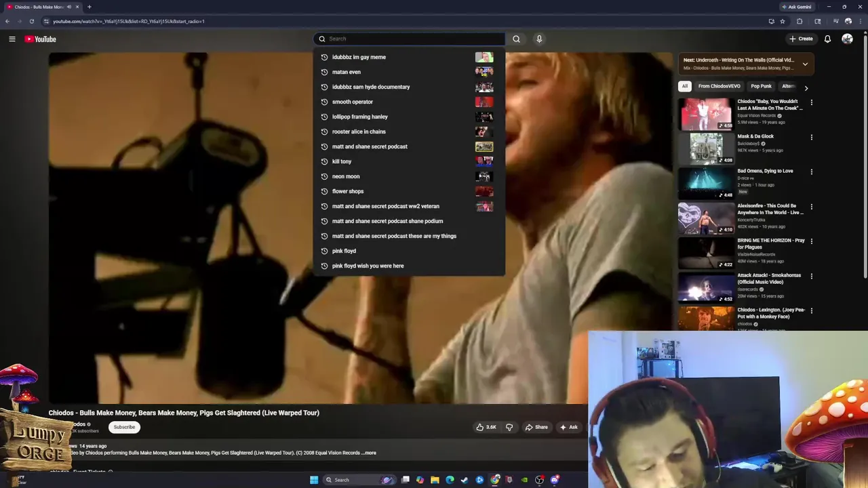Click the Ask button
The image size is (868, 488).
coord(568,427)
